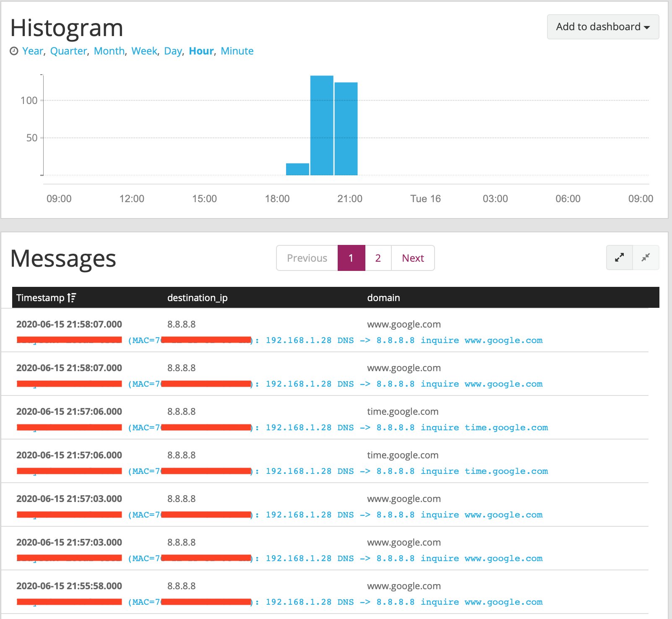Click the clock icon beside the histogram intervals
672x619 pixels.
[x=14, y=51]
